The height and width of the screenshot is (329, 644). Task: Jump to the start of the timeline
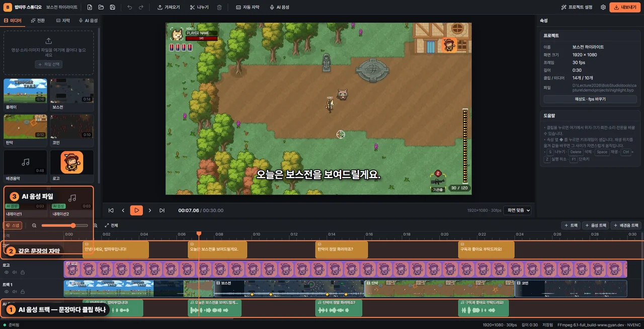click(111, 210)
